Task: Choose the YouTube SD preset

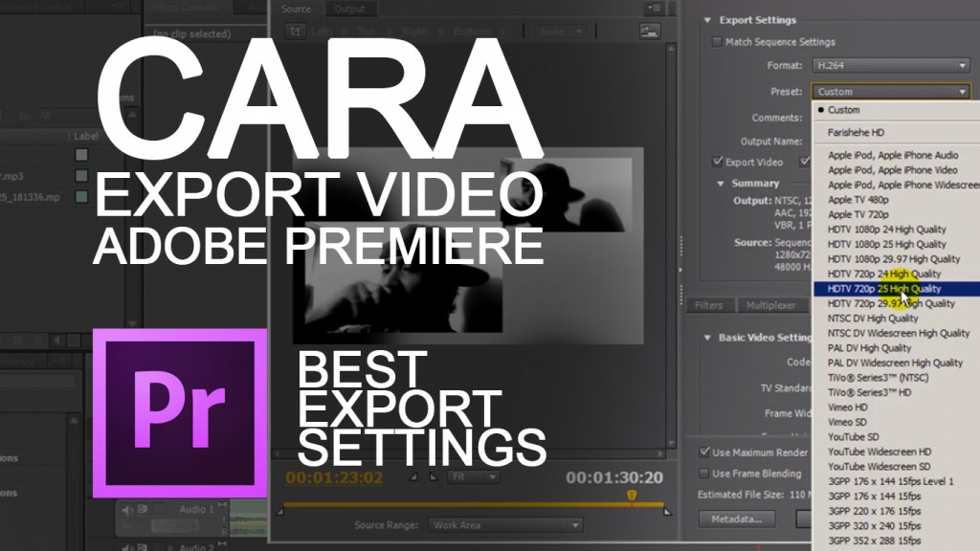Action: (897, 436)
